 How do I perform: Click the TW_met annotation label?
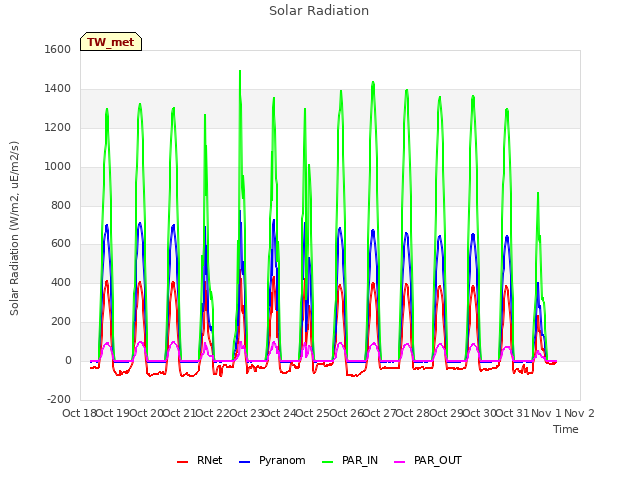pyautogui.click(x=111, y=42)
